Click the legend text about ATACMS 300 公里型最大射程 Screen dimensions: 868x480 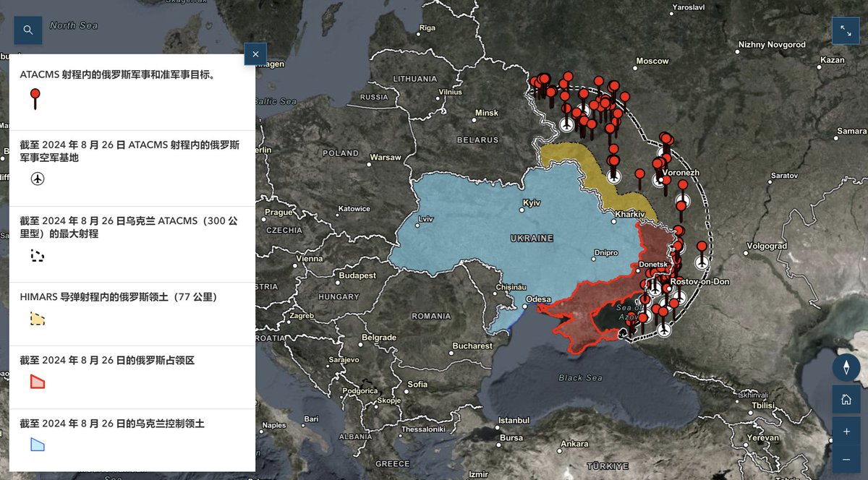pyautogui.click(x=129, y=227)
